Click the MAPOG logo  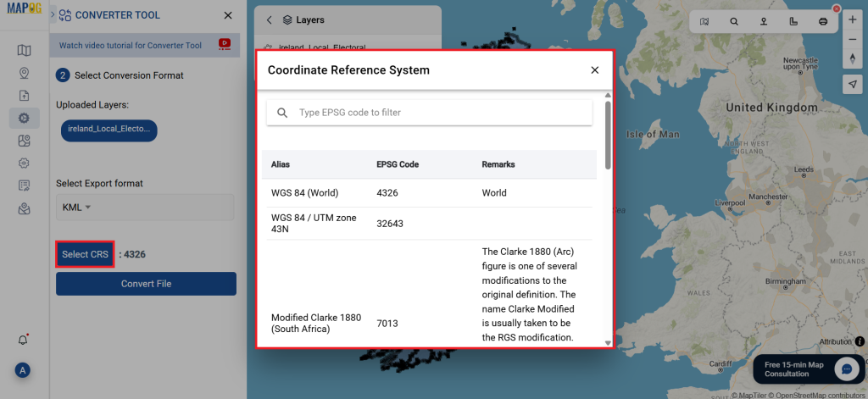coord(25,8)
